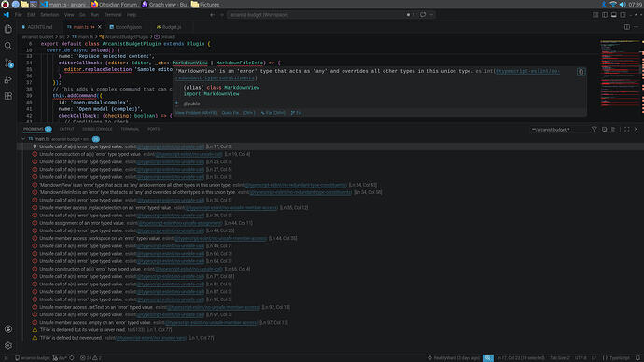Open the chat dropdown arrow near search bar
This screenshot has width=644, height=362.
(x=431, y=15)
